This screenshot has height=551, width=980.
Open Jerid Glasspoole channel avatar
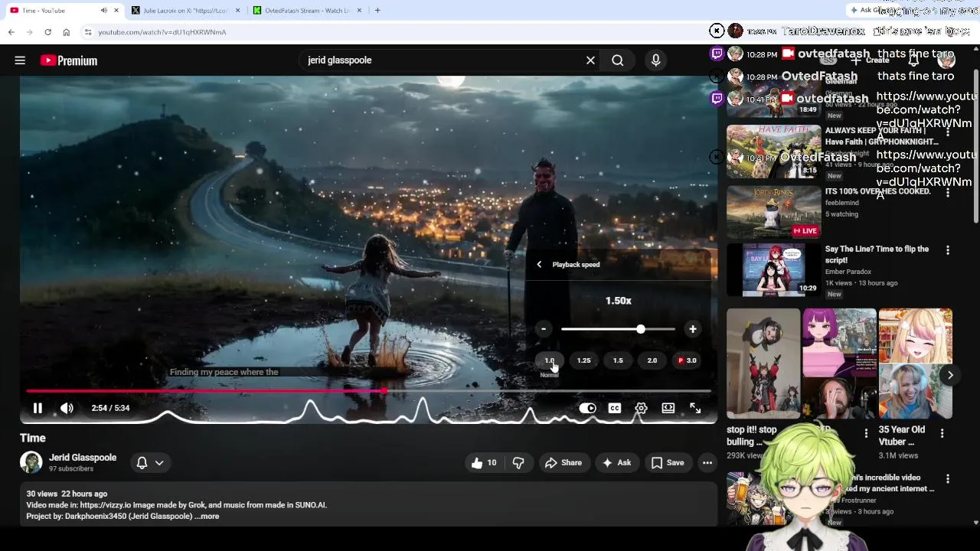point(31,462)
